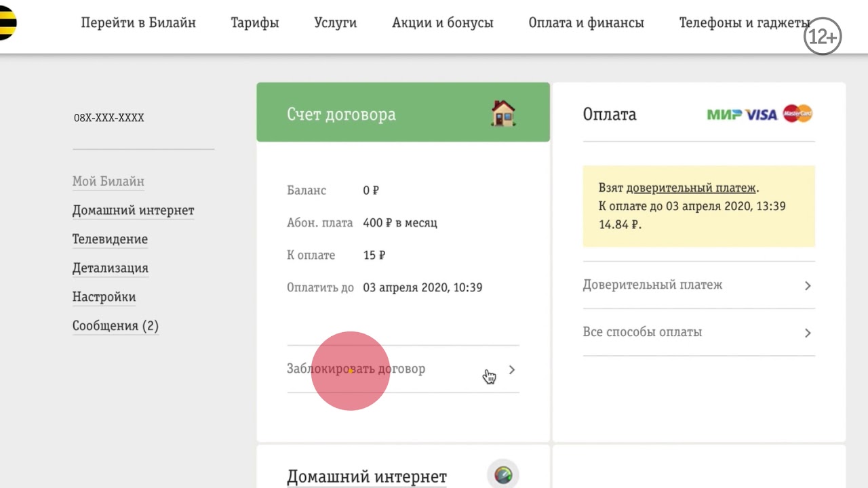This screenshot has width=868, height=488.
Task: Open Сообщения (2) in the sidebar
Action: [116, 326]
